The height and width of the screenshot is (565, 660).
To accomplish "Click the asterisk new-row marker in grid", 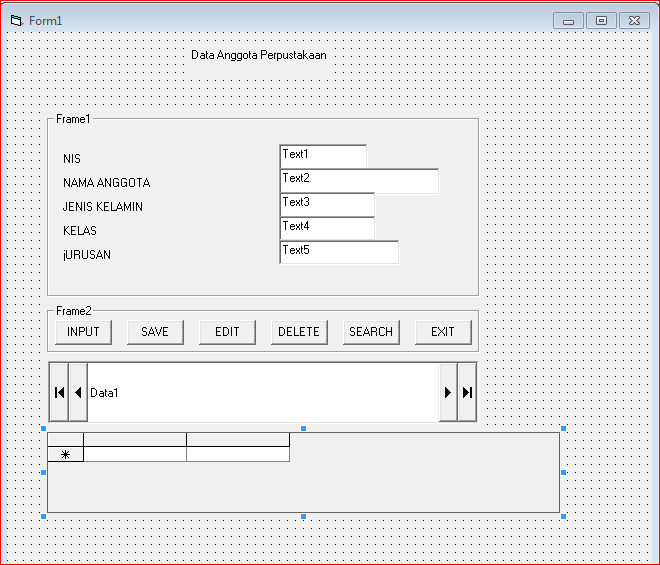I will (65, 455).
